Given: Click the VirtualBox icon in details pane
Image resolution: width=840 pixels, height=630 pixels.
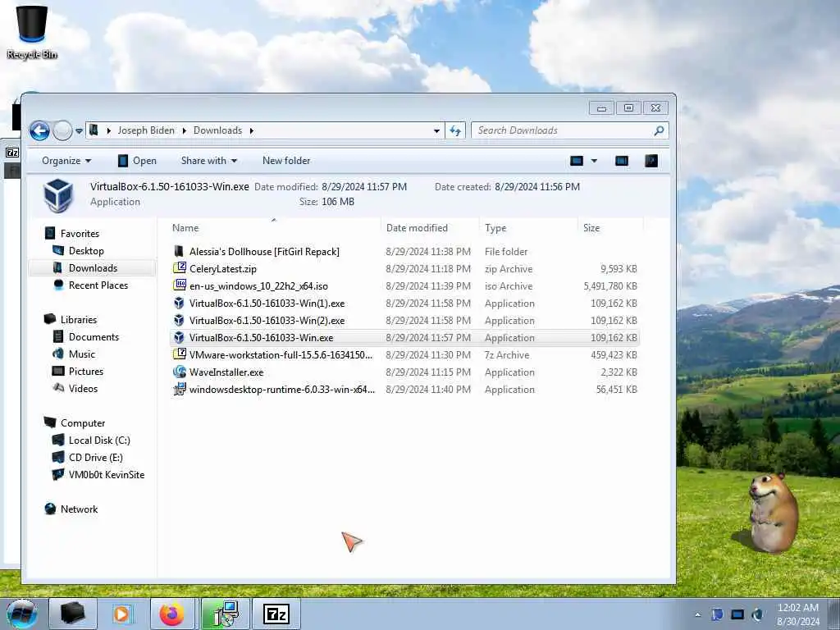Looking at the screenshot, I should (58, 195).
